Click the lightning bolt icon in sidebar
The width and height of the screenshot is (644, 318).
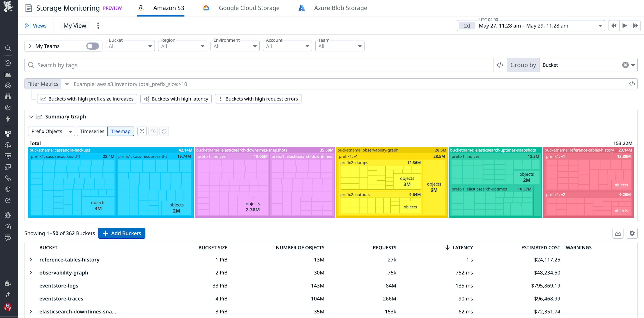(8, 119)
